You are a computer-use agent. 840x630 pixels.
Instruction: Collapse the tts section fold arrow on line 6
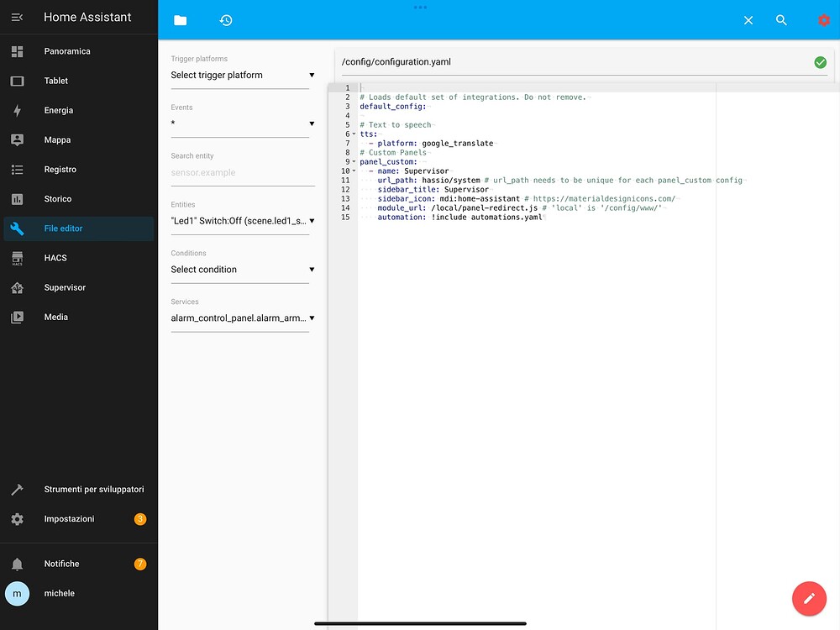[x=353, y=133]
